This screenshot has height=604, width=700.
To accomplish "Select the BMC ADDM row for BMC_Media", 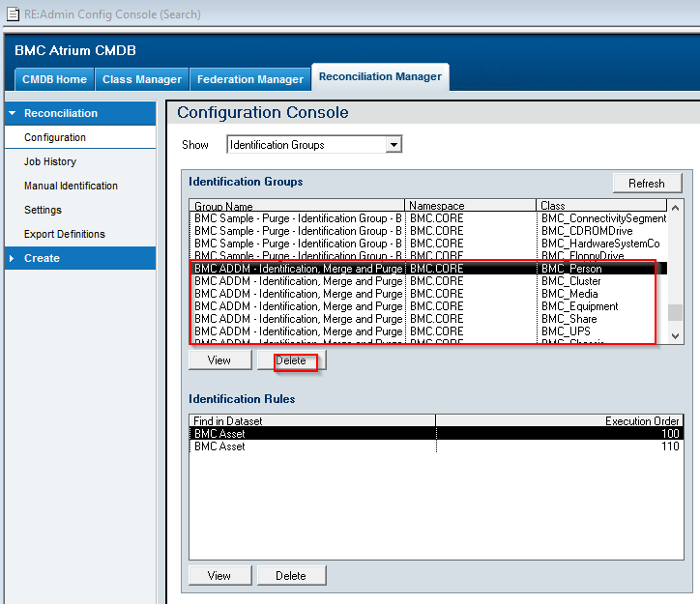I will [428, 294].
